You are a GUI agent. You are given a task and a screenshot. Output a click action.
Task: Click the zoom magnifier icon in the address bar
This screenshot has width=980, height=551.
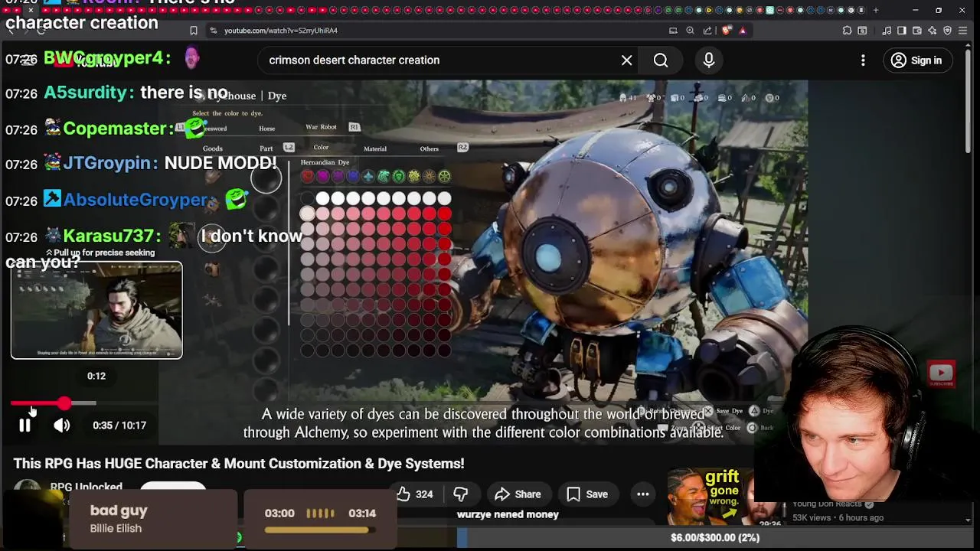point(690,31)
